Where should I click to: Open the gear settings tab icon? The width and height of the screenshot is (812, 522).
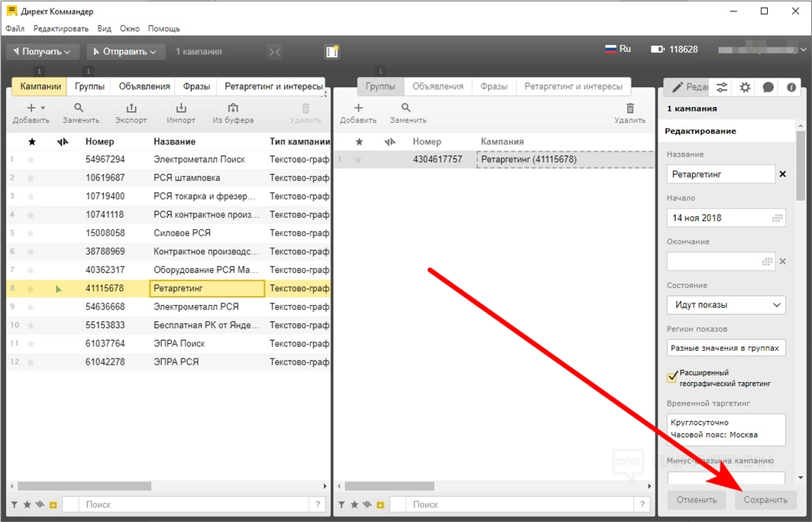tap(745, 87)
